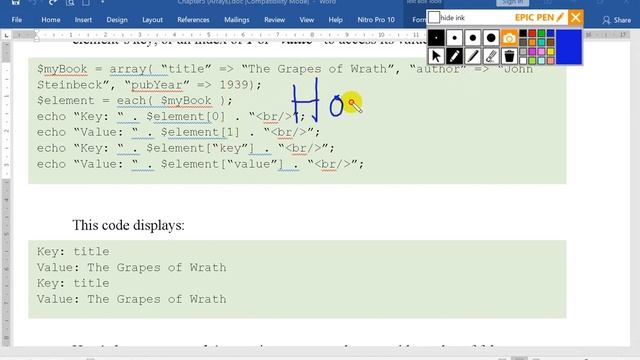Viewport: 640px width, 360px height.
Task: Take a screenshot with the Epic Pen camera
Action: (x=509, y=38)
